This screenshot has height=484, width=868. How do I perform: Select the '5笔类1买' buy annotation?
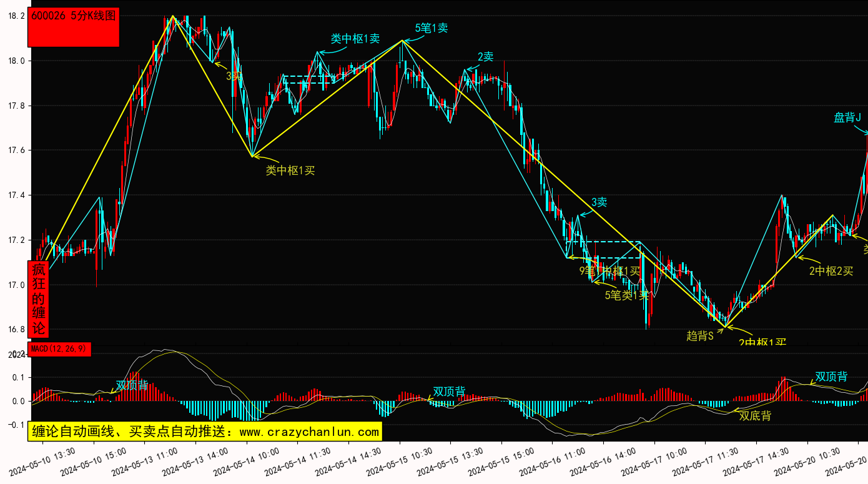tap(627, 295)
